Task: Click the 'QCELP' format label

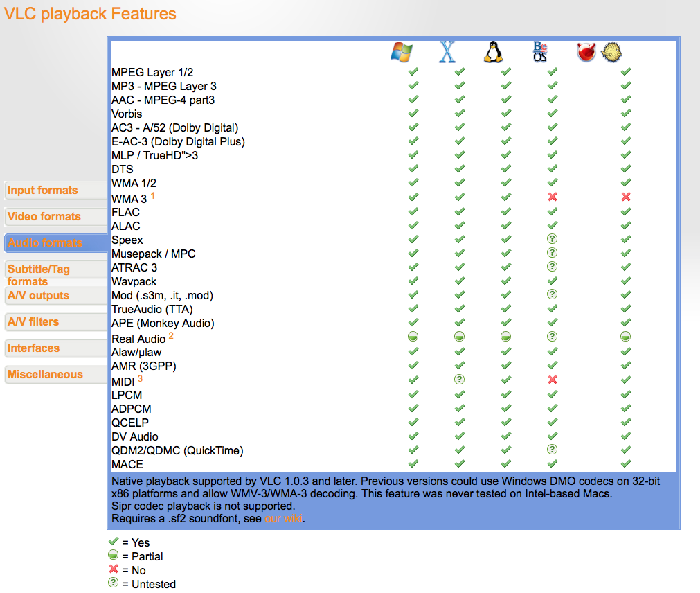Action: click(x=130, y=423)
